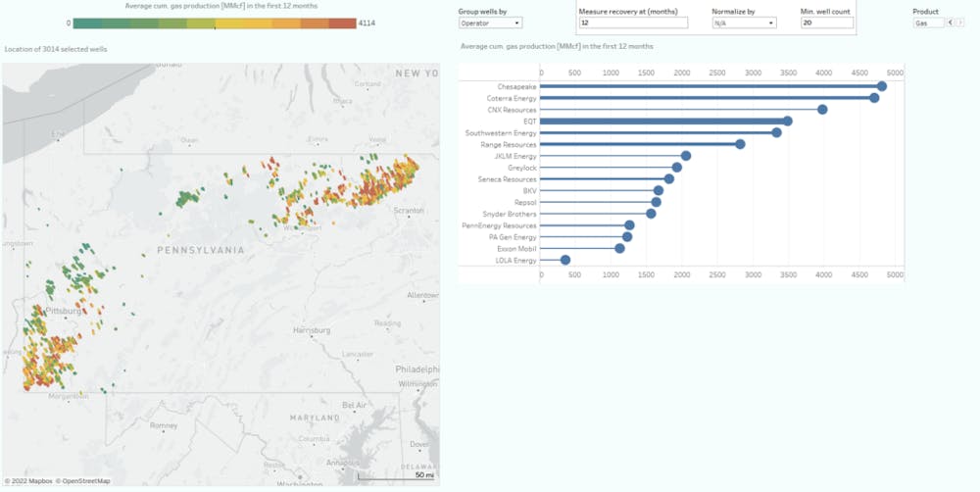Viewport: 980px width, 492px height.
Task: Select the BKV lollipop marker
Action: tap(659, 191)
